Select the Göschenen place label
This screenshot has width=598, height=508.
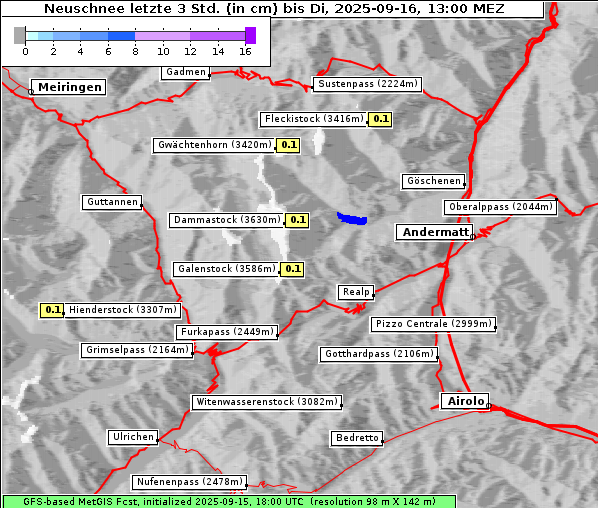point(434,181)
